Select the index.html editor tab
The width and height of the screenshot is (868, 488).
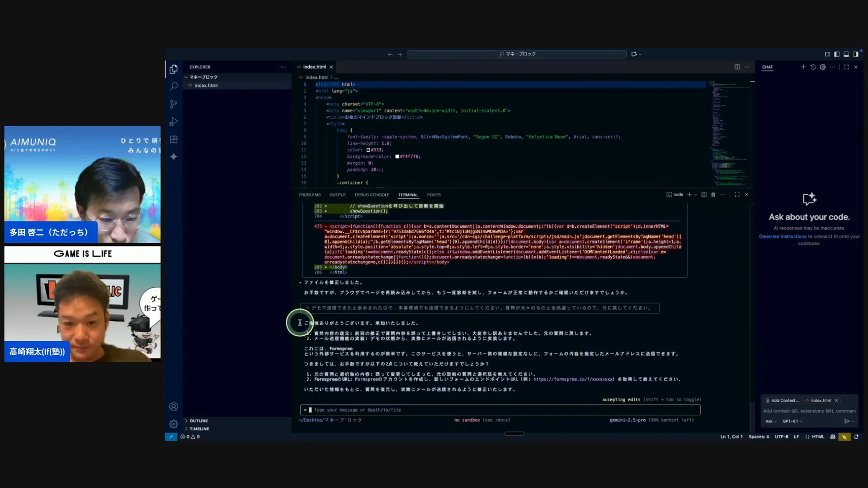315,67
